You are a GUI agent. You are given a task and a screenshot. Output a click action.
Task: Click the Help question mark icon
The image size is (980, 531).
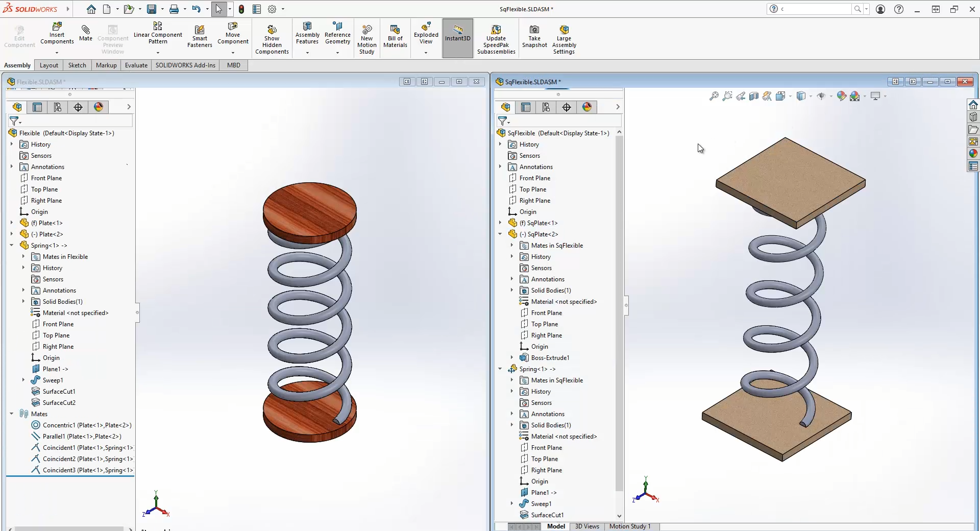(x=899, y=9)
